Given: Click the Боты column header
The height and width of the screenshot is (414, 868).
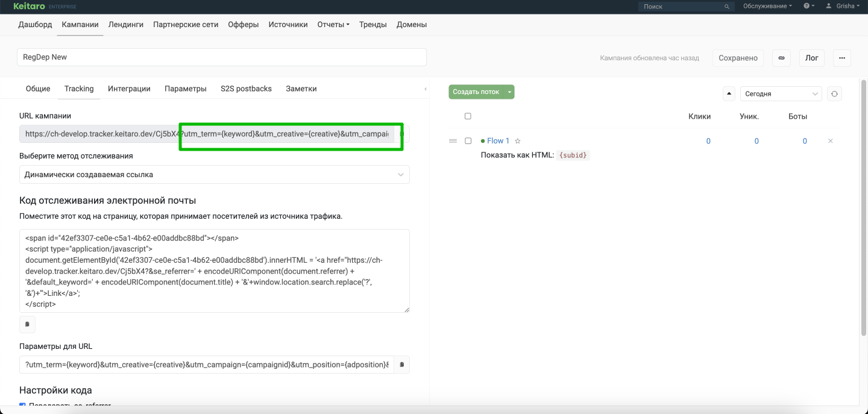Looking at the screenshot, I should click(x=797, y=116).
